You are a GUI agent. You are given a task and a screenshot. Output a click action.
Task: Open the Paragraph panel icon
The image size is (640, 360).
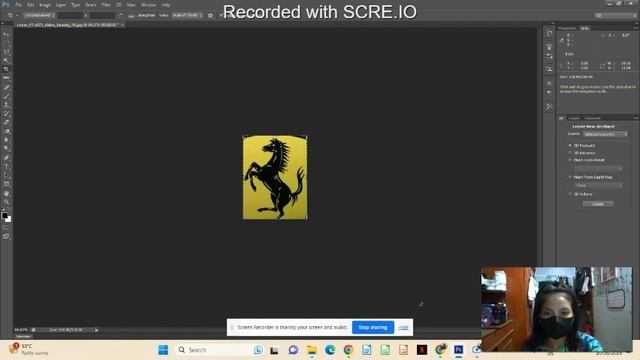(549, 92)
